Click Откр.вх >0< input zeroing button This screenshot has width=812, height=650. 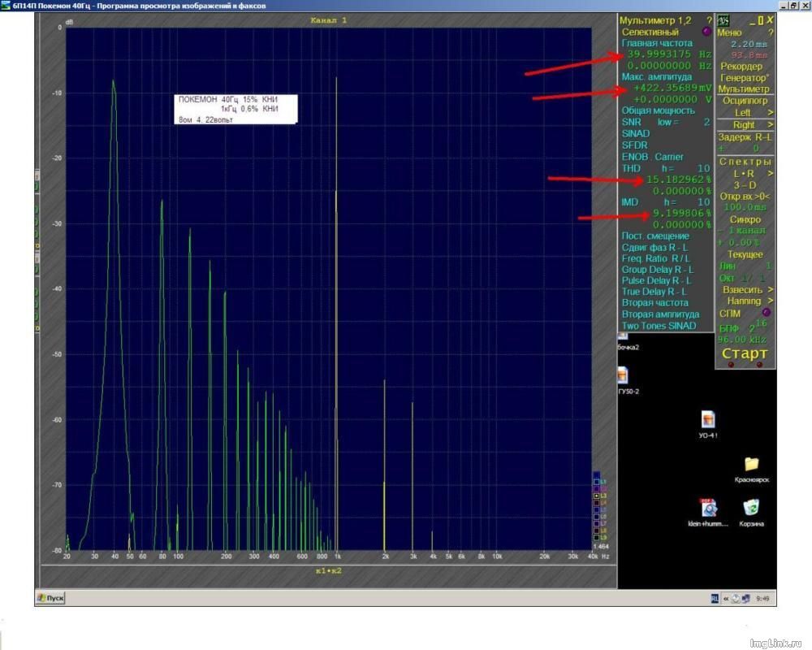point(745,197)
